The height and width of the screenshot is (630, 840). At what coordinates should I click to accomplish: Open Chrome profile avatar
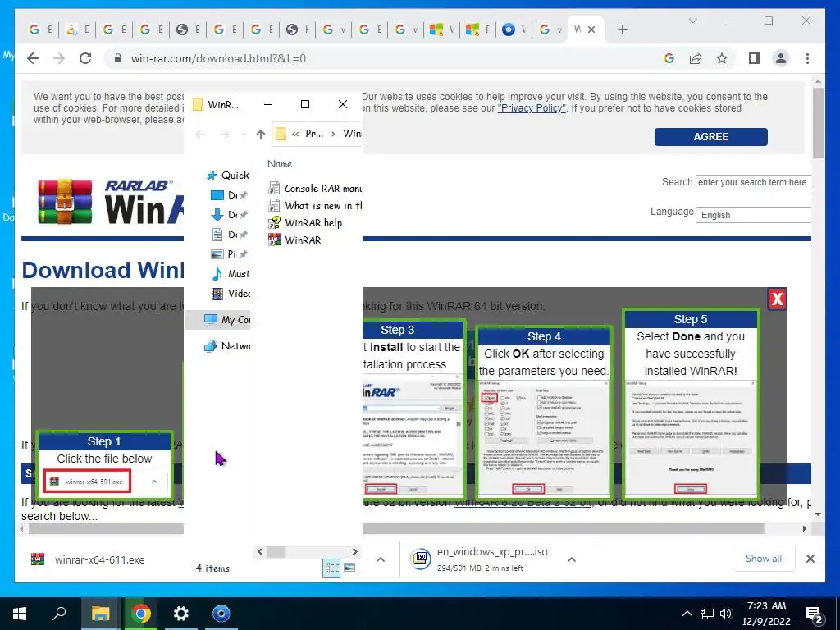[781, 58]
